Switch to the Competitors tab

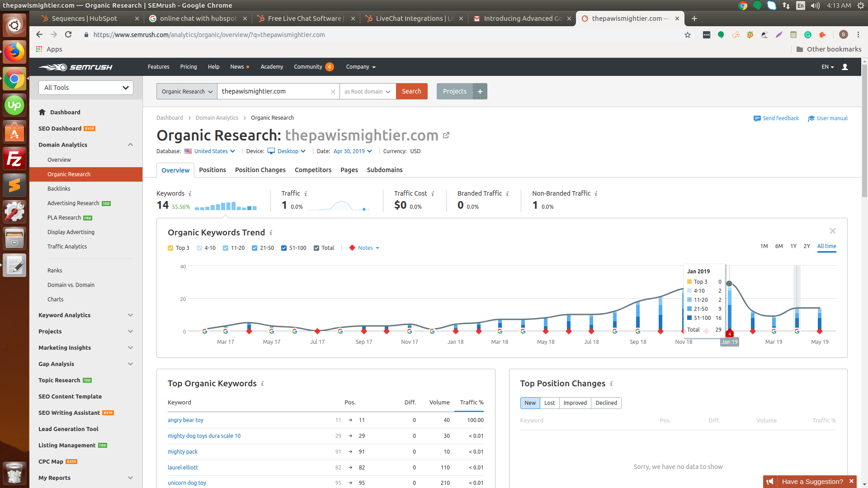(313, 170)
